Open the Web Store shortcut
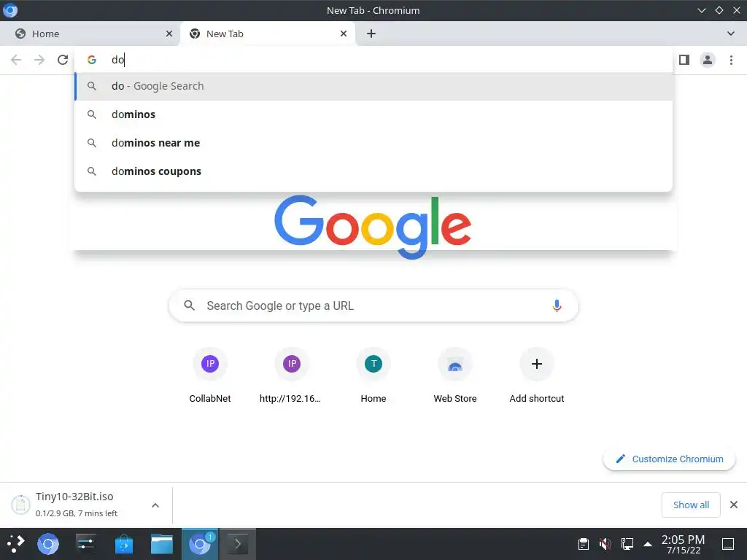Image resolution: width=747 pixels, height=560 pixels. pyautogui.click(x=455, y=376)
